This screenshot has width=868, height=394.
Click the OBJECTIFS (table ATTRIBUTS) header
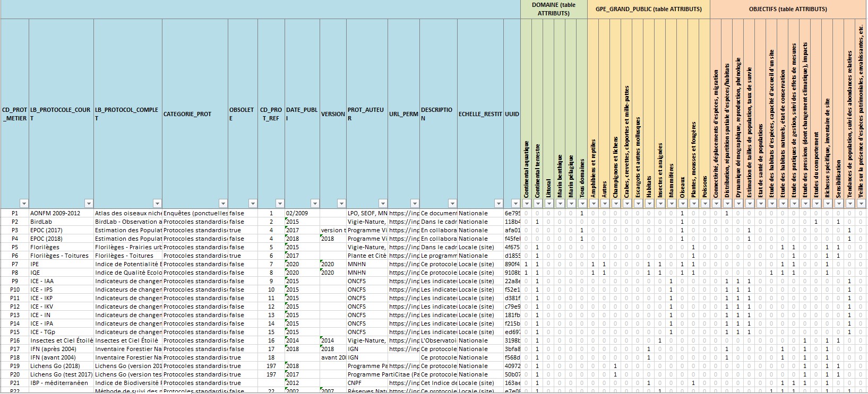(788, 9)
